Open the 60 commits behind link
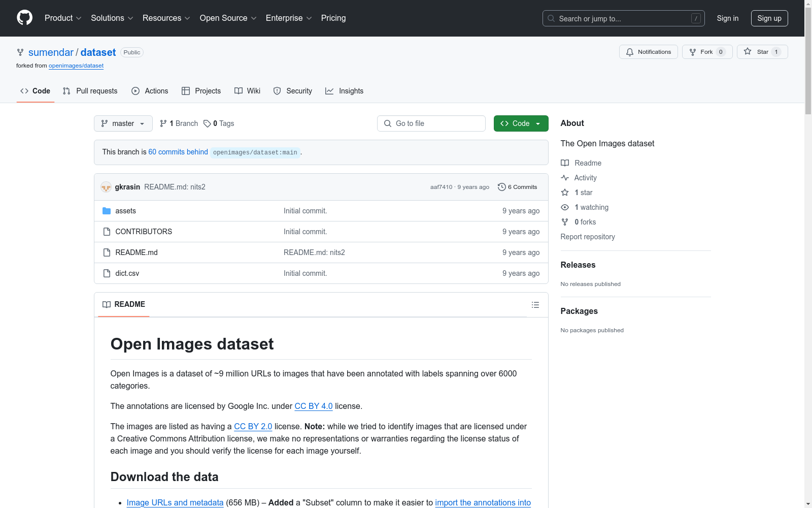 (178, 152)
